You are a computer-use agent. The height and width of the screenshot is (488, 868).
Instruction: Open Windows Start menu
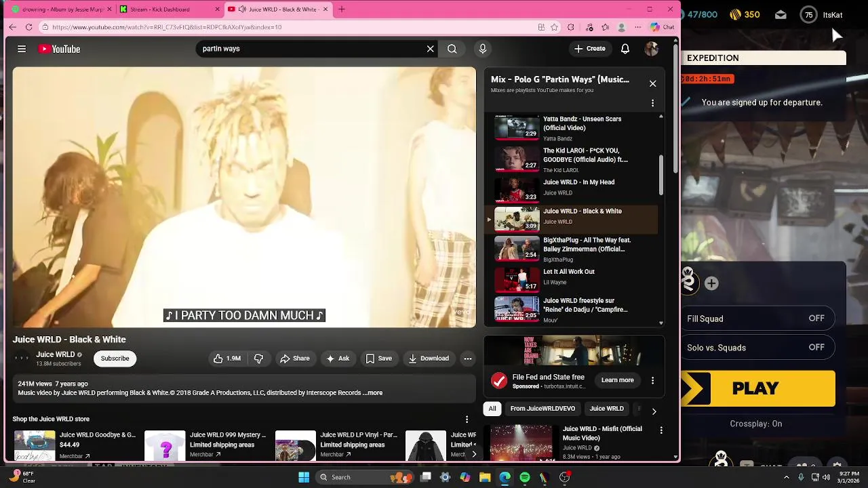304,477
